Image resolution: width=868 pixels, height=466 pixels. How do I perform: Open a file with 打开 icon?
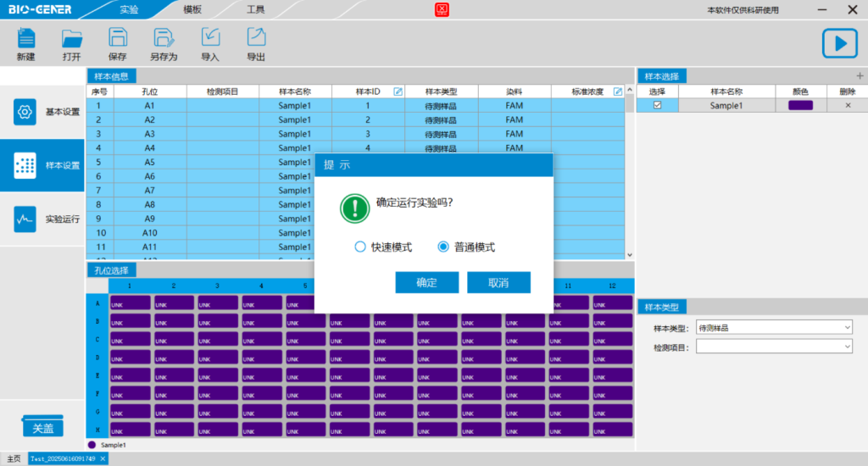pyautogui.click(x=72, y=38)
